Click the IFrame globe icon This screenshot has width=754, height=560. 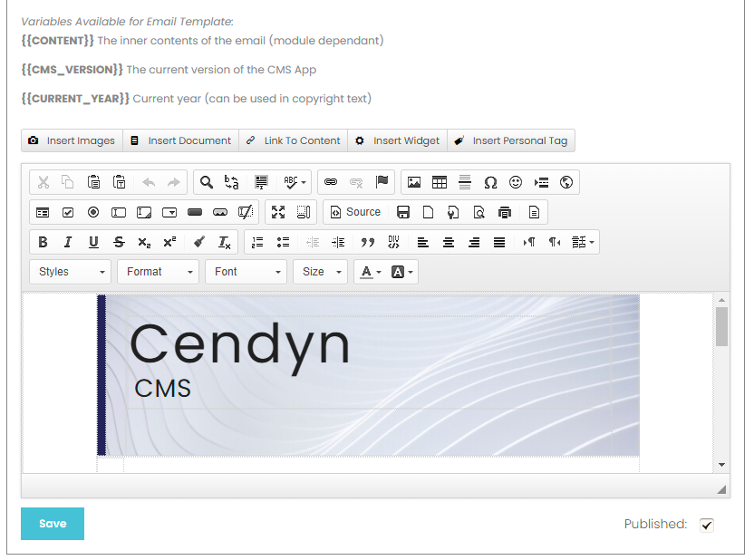pos(566,182)
